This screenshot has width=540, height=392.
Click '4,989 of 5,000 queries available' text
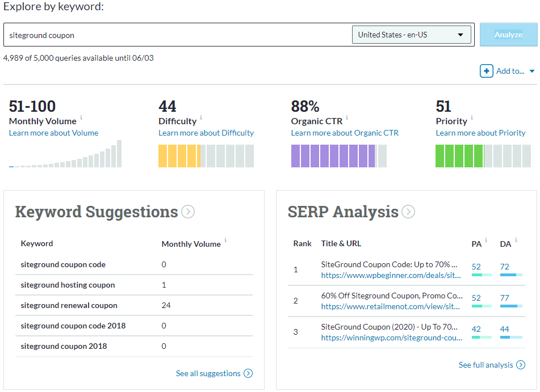tap(78, 58)
